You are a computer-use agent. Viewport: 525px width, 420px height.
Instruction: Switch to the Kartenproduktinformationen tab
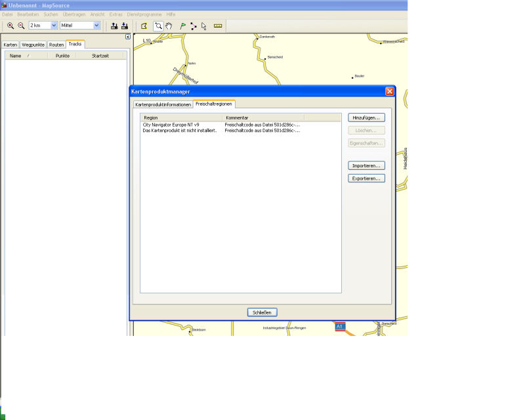(x=163, y=104)
